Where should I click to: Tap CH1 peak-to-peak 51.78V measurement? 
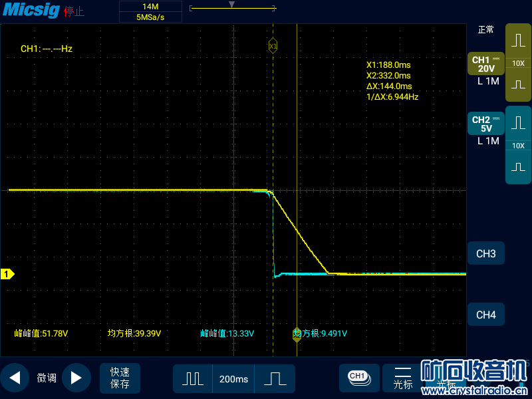pos(41,334)
